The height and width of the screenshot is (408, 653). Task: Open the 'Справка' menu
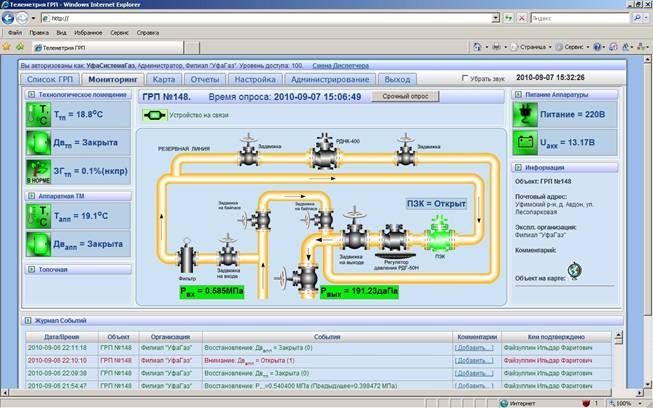148,32
